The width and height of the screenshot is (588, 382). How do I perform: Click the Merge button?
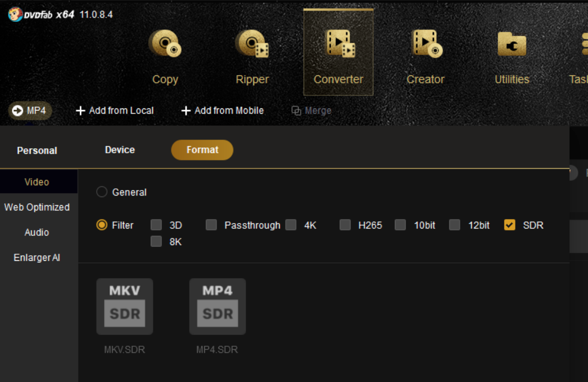[x=312, y=111]
